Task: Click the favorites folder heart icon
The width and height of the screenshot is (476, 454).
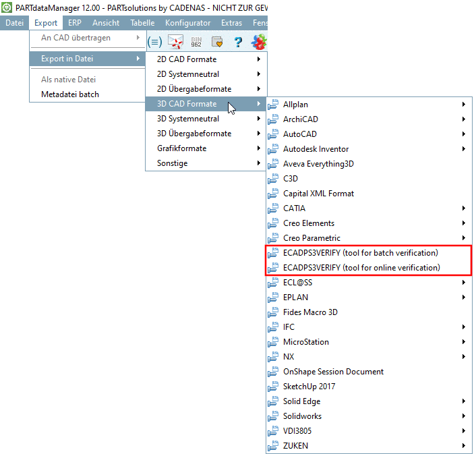Action: [216, 42]
